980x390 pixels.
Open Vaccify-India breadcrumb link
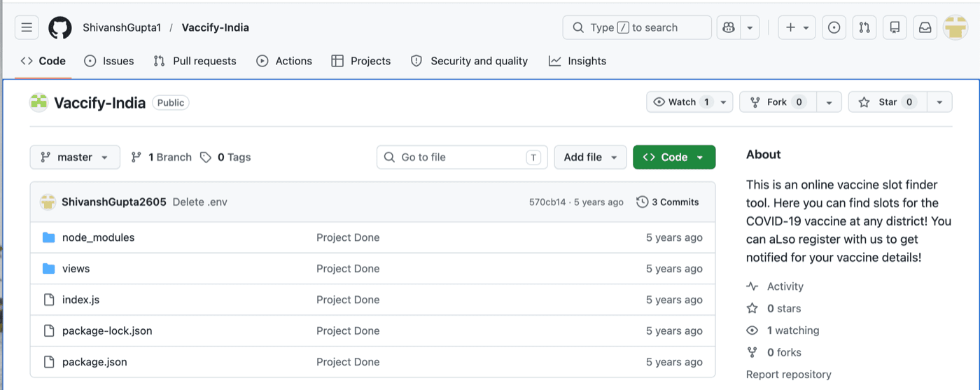point(216,27)
